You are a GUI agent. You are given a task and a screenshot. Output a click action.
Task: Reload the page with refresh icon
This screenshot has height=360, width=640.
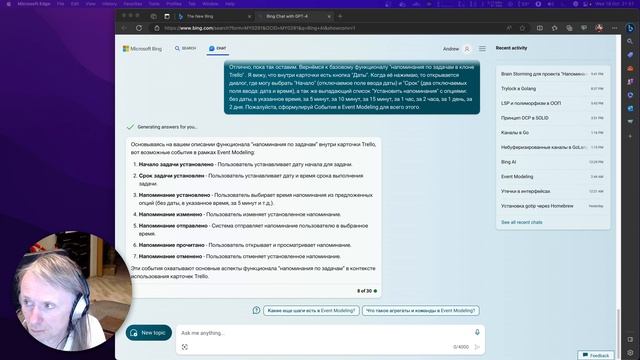coord(139,28)
